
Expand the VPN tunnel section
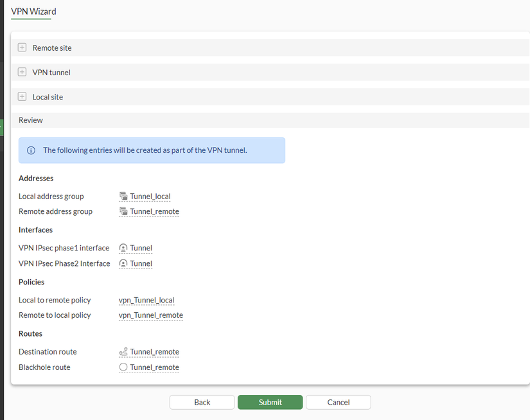coord(22,73)
